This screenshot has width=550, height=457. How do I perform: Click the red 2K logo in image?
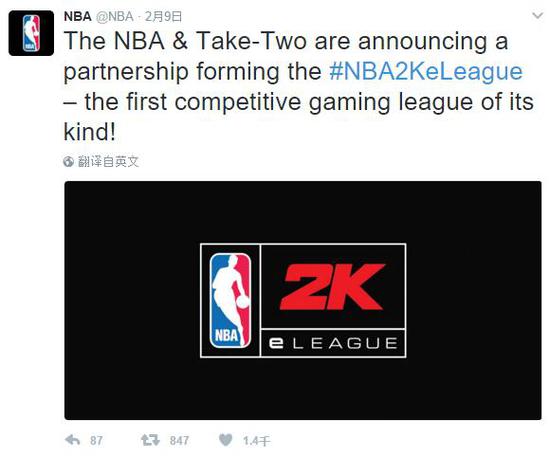coord(333,287)
